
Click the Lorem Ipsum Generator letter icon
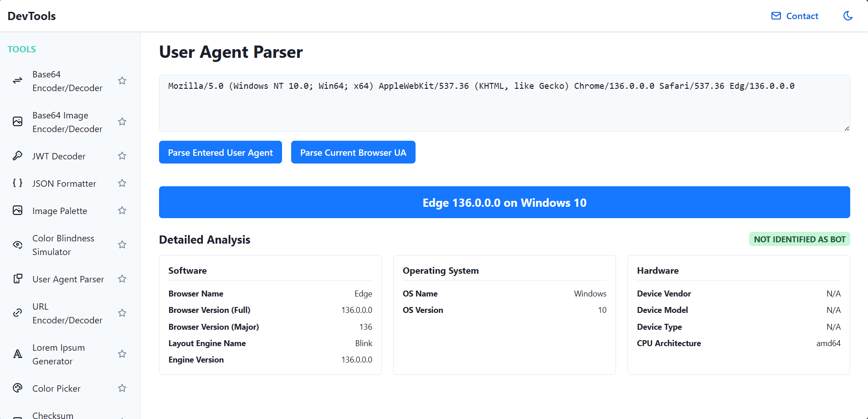pos(17,354)
